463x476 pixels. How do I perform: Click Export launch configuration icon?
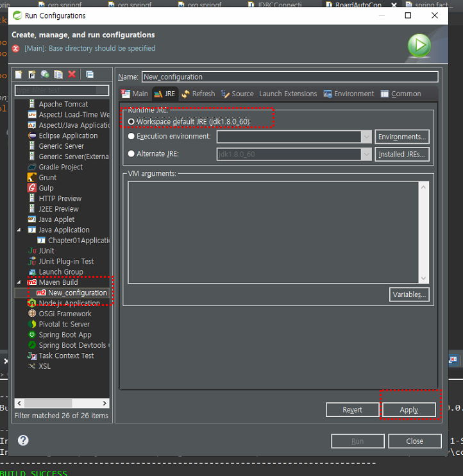click(45, 74)
